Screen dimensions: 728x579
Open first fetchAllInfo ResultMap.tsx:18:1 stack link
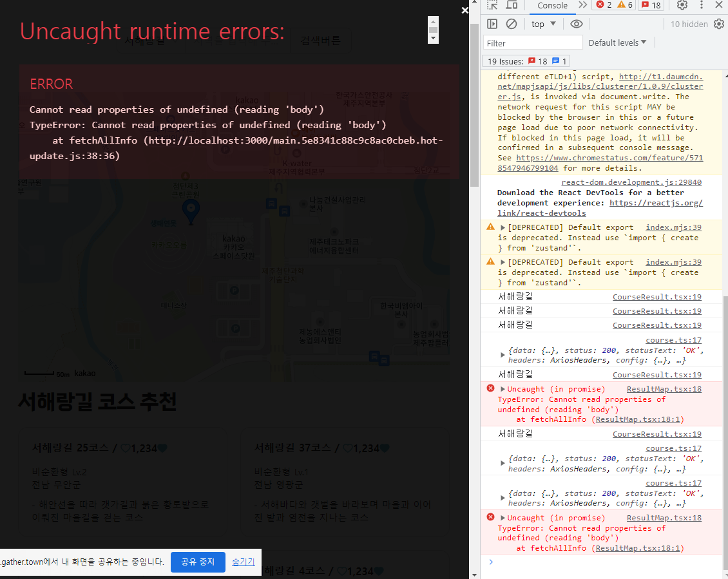[637, 419]
